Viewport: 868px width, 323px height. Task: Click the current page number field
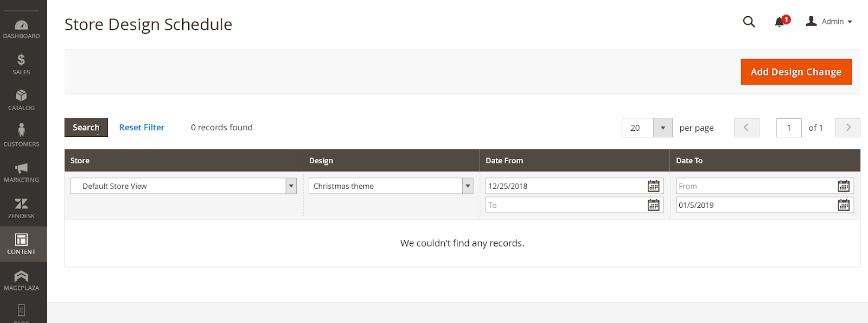[x=789, y=128]
